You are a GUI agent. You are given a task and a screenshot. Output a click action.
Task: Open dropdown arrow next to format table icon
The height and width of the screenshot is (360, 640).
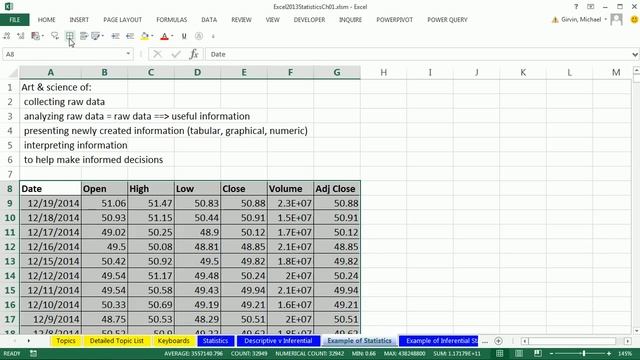click(x=102, y=36)
